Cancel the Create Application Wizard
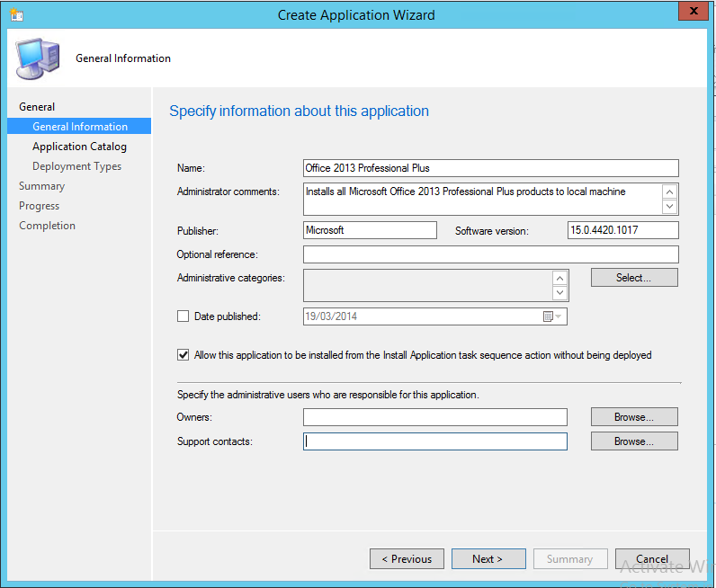 point(652,559)
